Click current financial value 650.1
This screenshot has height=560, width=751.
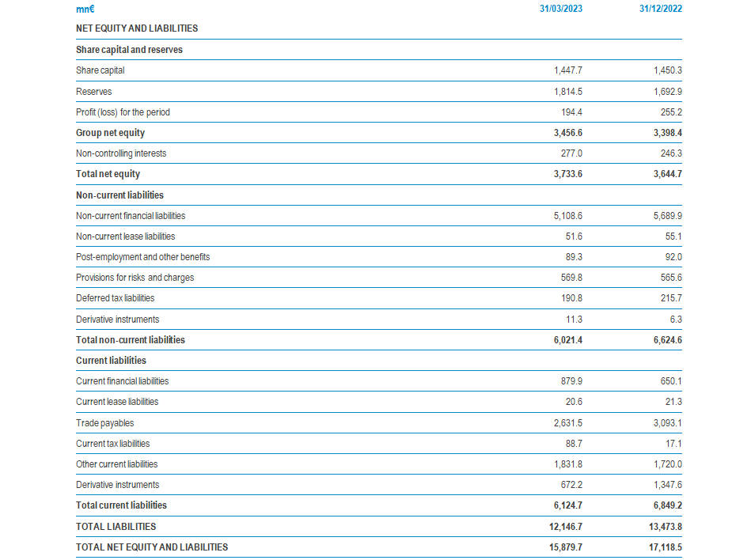coord(672,381)
